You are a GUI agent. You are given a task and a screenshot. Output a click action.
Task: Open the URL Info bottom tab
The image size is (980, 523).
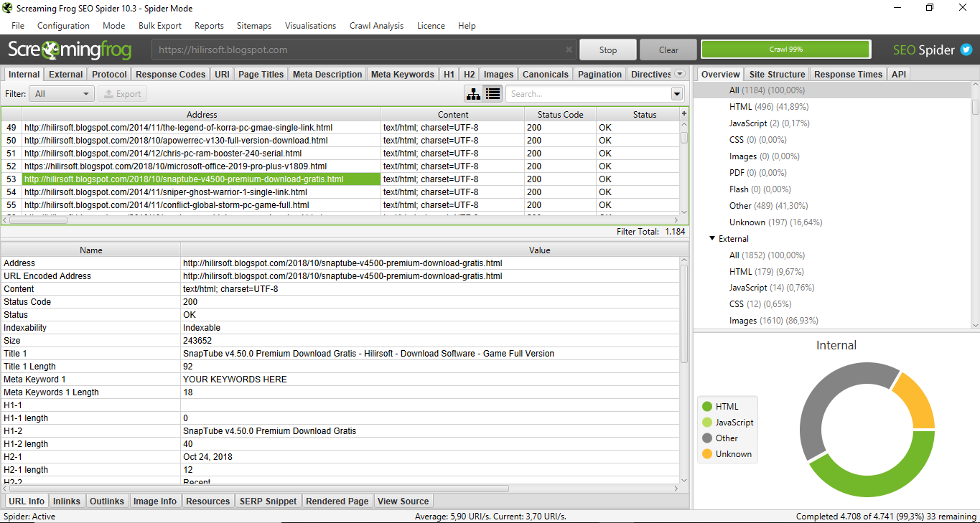27,501
